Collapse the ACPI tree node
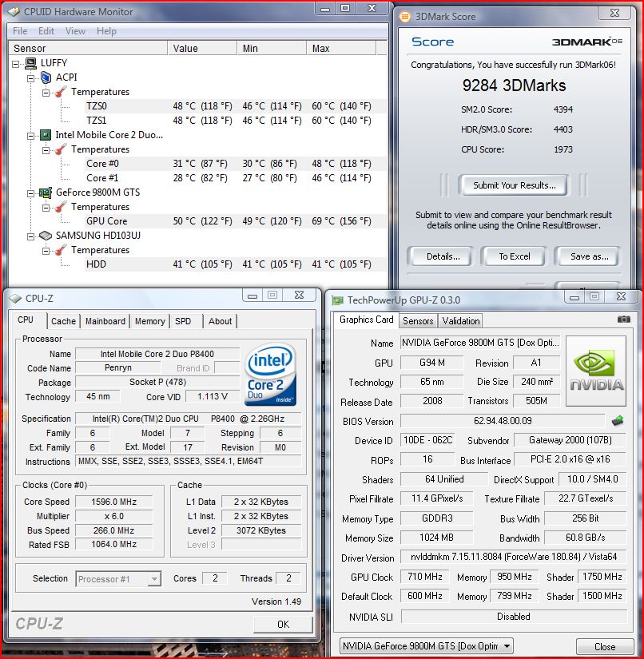The height and width of the screenshot is (659, 644). coord(30,78)
